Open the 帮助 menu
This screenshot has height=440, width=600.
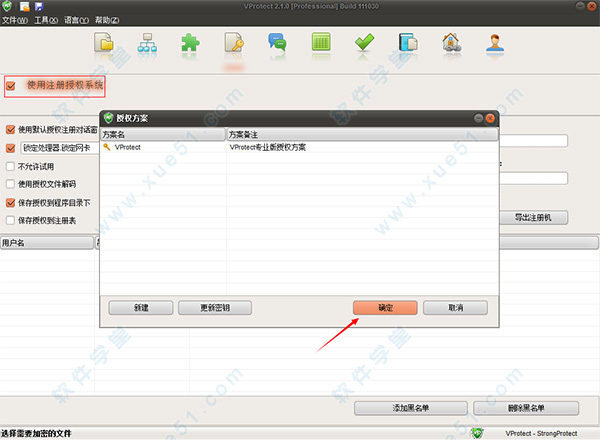pyautogui.click(x=107, y=20)
